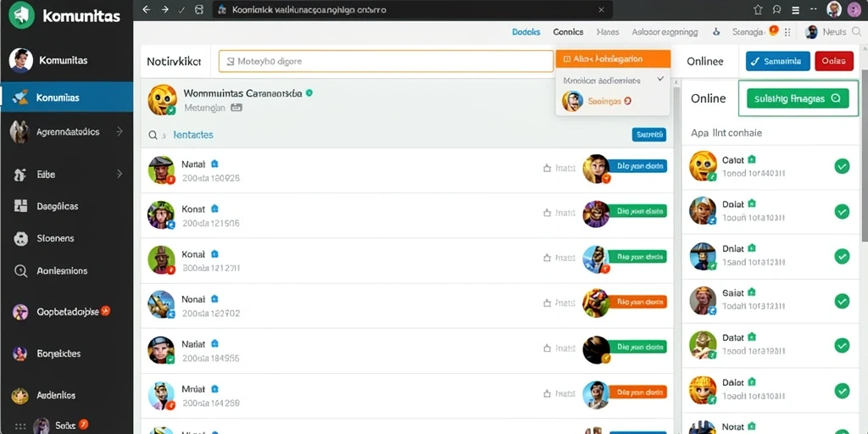Click the apps grid icon beside Neuls

(x=787, y=32)
